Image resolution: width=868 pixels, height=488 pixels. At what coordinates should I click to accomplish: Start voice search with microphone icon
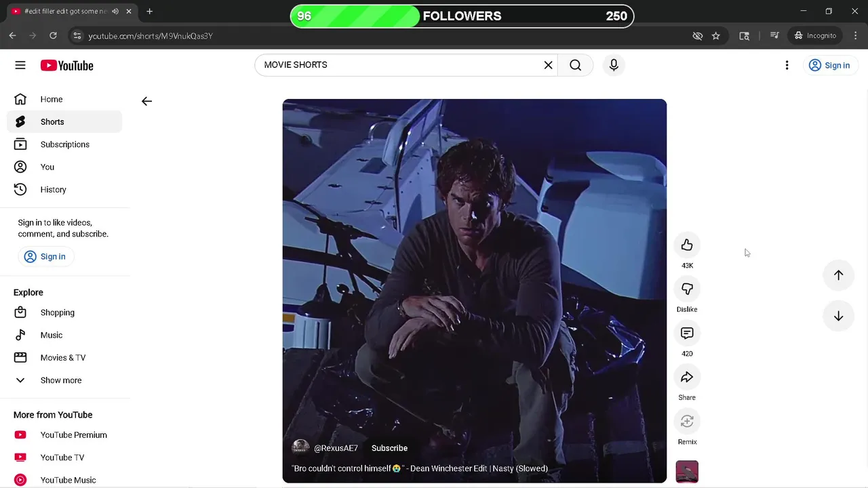[614, 65]
